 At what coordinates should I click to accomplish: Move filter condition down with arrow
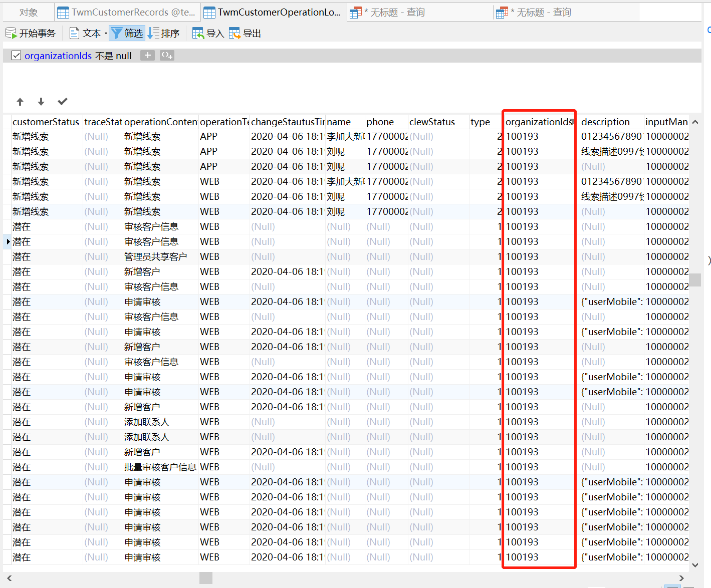pos(41,102)
